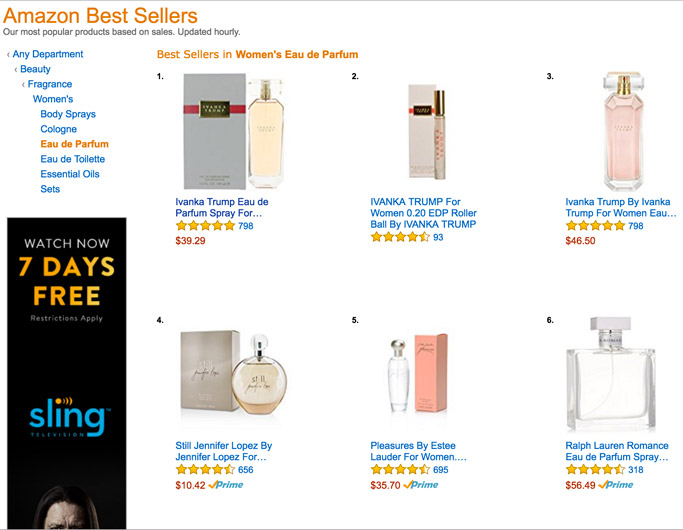This screenshot has height=530, width=683.
Task: Click Prime badge next to $10.42 price
Action: 227,485
